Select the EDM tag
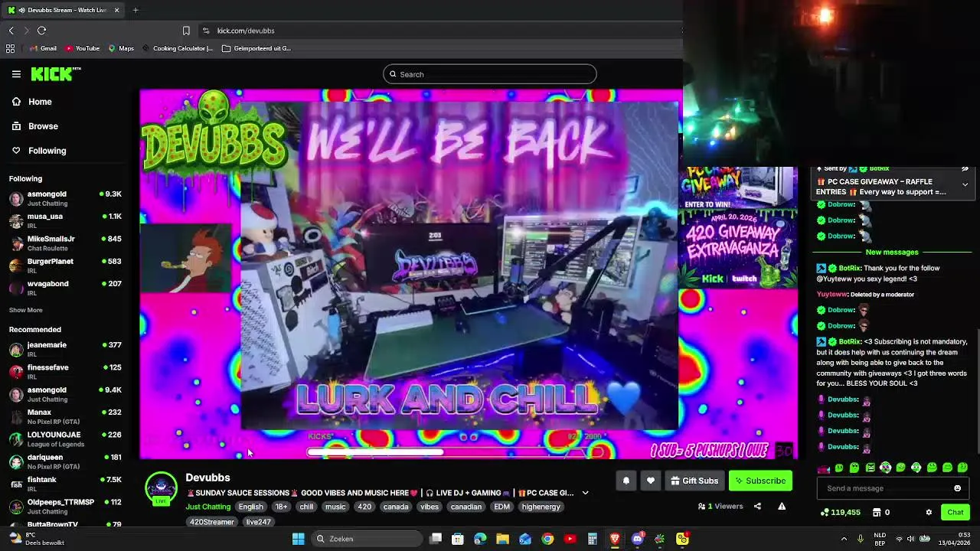This screenshot has height=551, width=980. click(x=501, y=507)
